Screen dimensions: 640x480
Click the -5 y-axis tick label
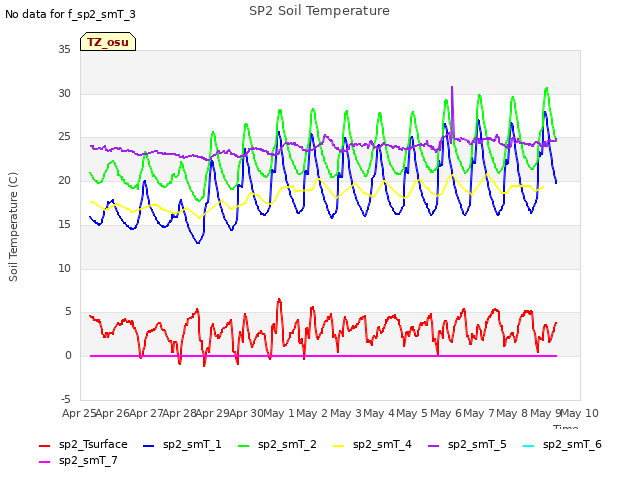click(x=65, y=399)
